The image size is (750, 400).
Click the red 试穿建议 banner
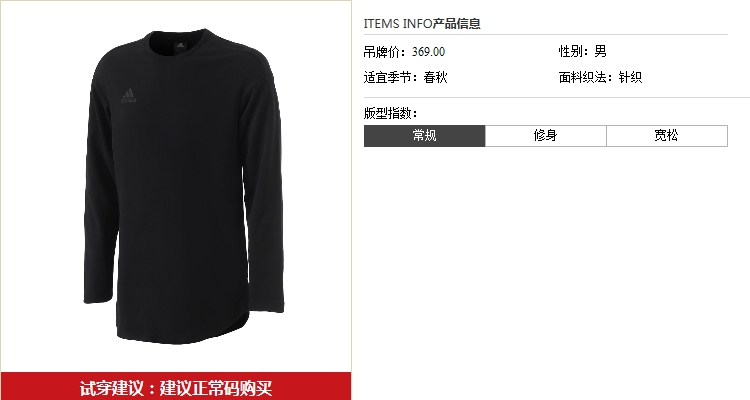coord(176,386)
